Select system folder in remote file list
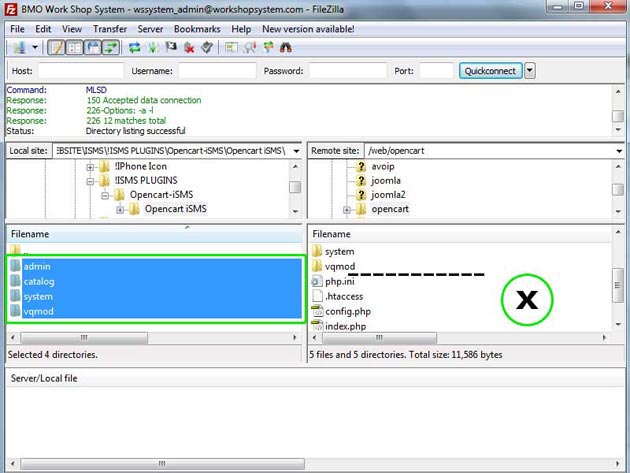630x473 pixels. pyautogui.click(x=340, y=252)
